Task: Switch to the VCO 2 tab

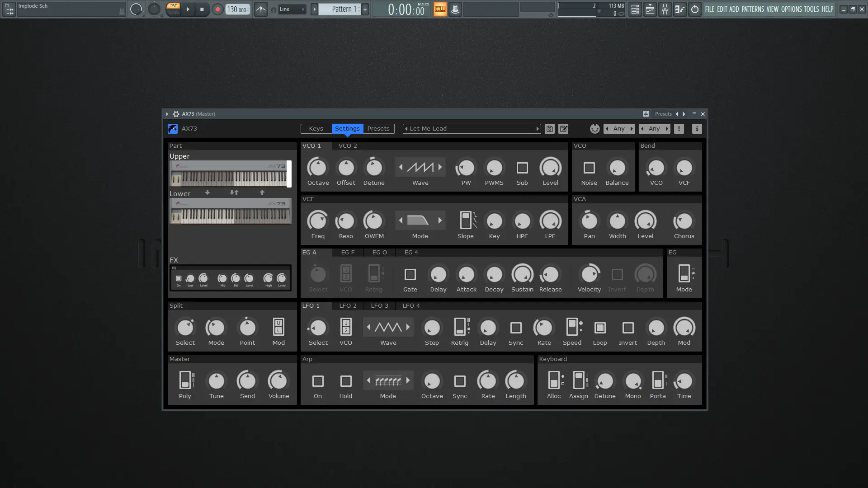Action: point(348,146)
